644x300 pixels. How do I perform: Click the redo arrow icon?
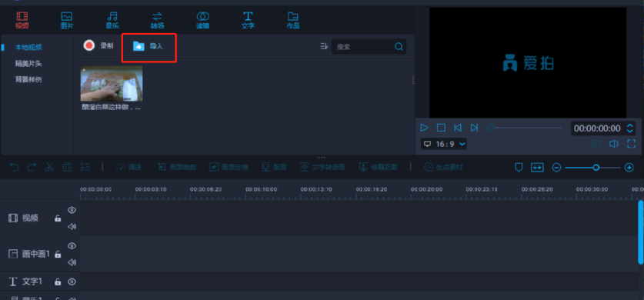point(32,167)
